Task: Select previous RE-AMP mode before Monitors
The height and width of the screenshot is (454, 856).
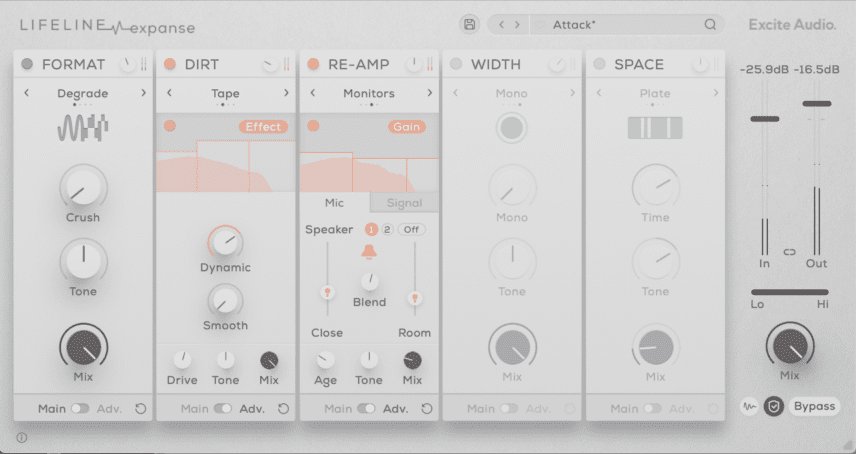Action: pyautogui.click(x=313, y=93)
